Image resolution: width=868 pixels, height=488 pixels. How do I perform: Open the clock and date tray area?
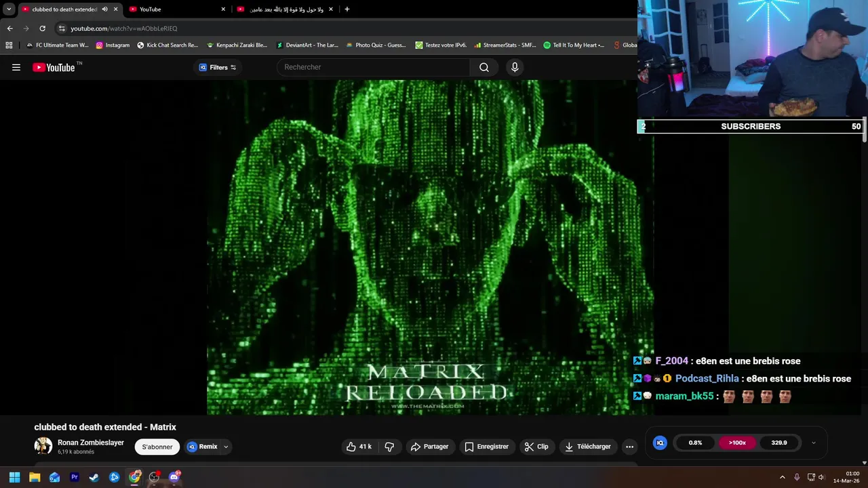[x=848, y=477]
